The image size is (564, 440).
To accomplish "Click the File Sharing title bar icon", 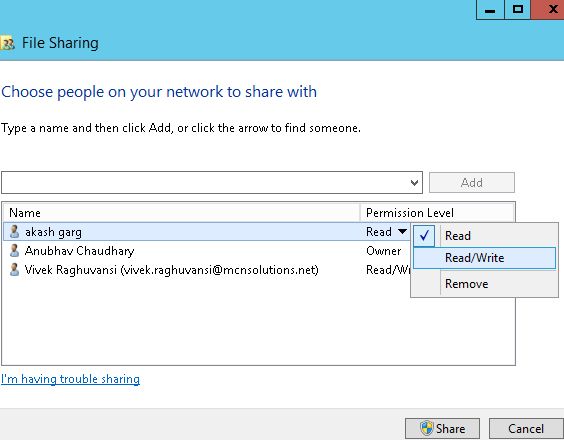I will [7, 43].
